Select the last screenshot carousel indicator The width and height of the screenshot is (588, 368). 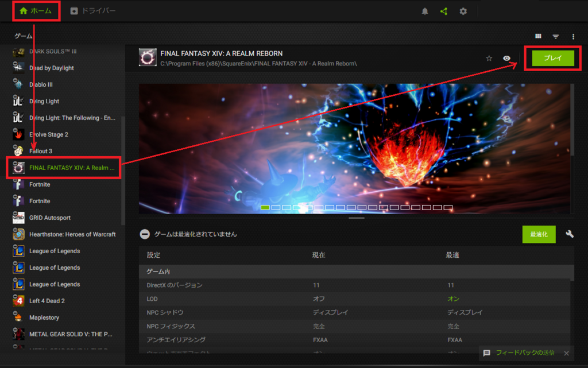coord(448,207)
